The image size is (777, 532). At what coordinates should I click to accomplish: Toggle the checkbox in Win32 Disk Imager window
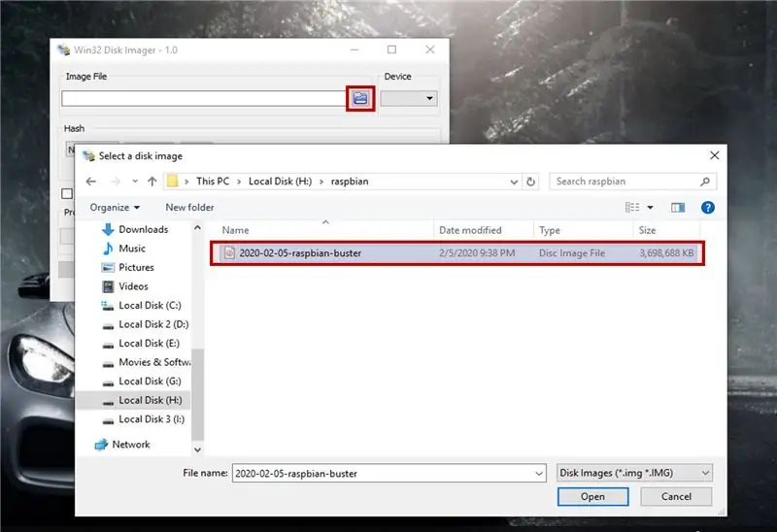[67, 194]
